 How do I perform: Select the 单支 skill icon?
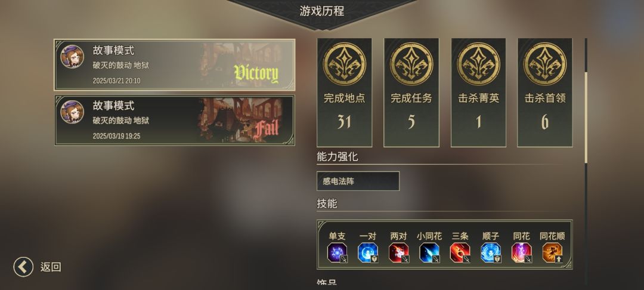[337, 252]
